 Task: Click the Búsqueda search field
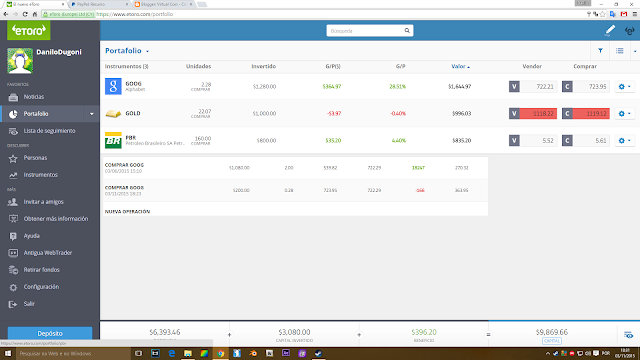click(365, 31)
